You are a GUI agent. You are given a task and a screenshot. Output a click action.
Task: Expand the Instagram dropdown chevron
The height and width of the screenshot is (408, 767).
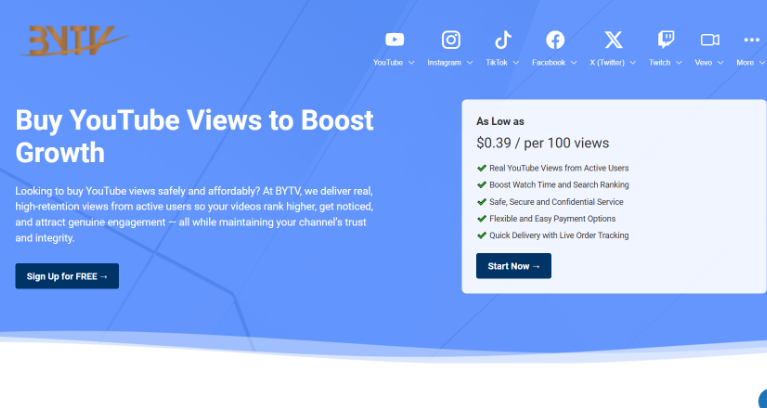pyautogui.click(x=469, y=63)
